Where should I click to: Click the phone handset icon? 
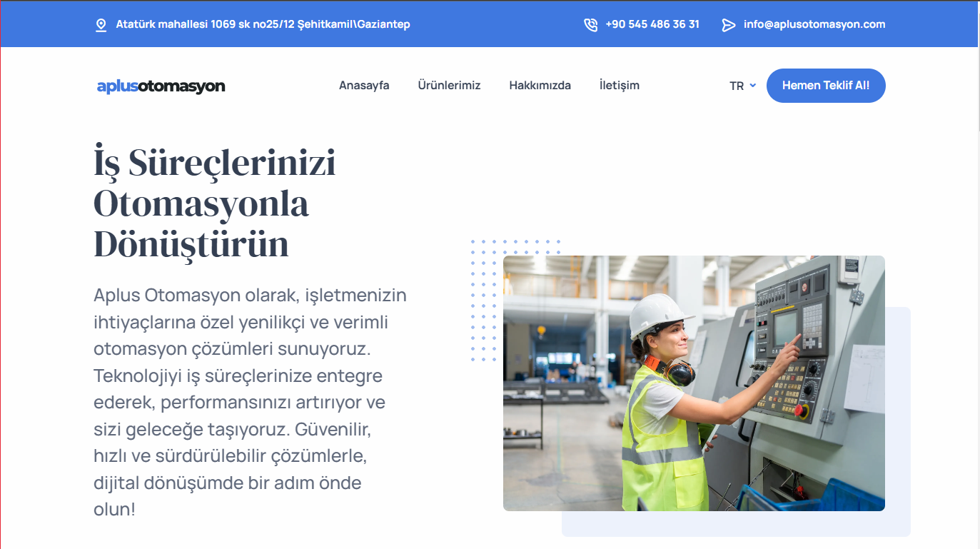coord(590,25)
